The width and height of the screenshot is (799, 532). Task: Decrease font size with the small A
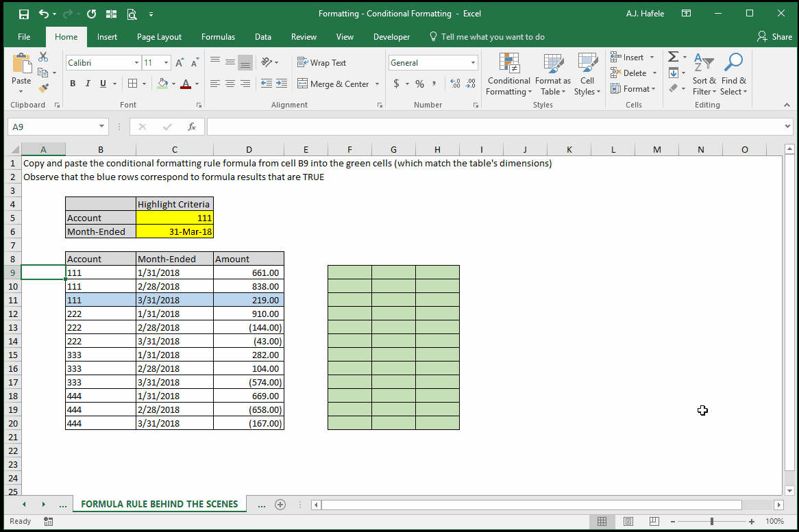(x=195, y=62)
